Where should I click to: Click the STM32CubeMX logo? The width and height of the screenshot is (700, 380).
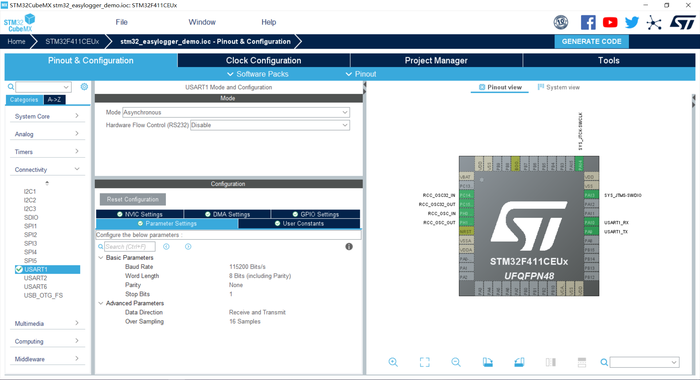(19, 22)
